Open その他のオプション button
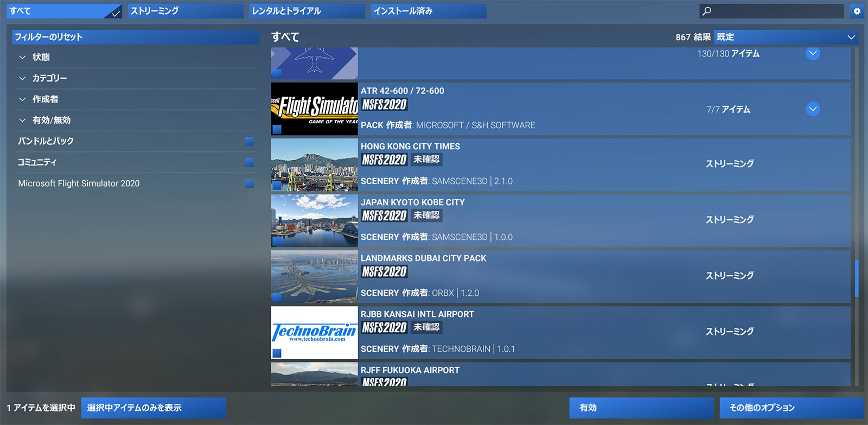The image size is (868, 425). [x=792, y=408]
